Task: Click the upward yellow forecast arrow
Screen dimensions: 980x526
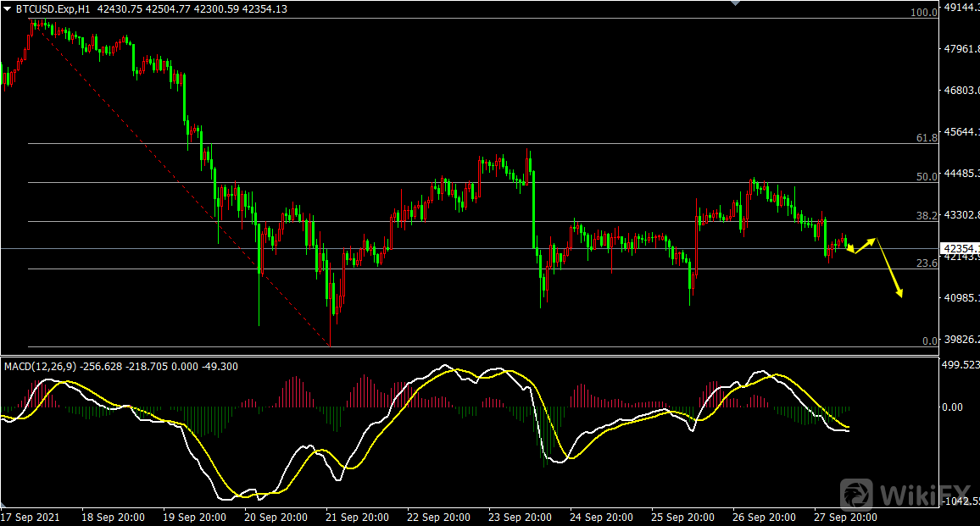Action: (865, 246)
